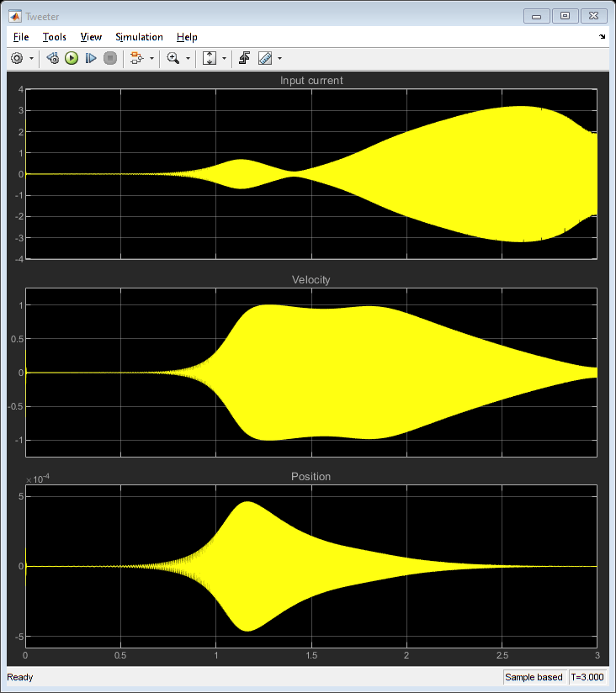Click the 1.5 tick label on time axis
This screenshot has width=616, height=693.
click(x=311, y=655)
